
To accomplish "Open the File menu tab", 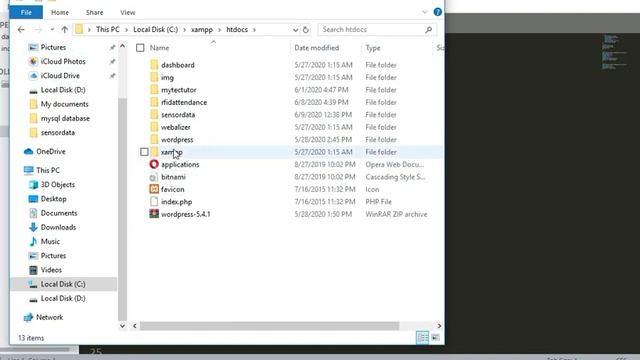I will click(26, 12).
